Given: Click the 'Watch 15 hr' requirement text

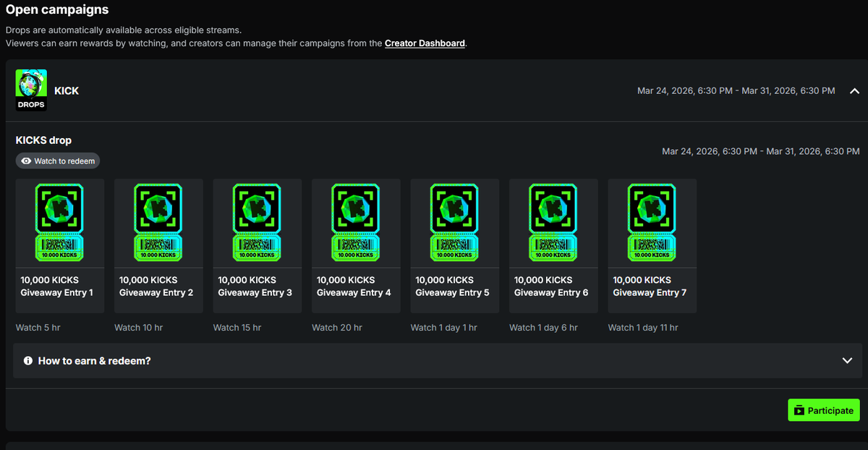Looking at the screenshot, I should pos(237,328).
